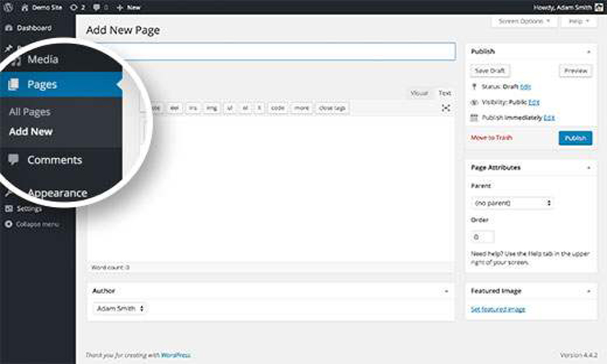This screenshot has width=607, height=364.
Task: Toggle distraction-free writing mode icon
Action: (x=446, y=107)
